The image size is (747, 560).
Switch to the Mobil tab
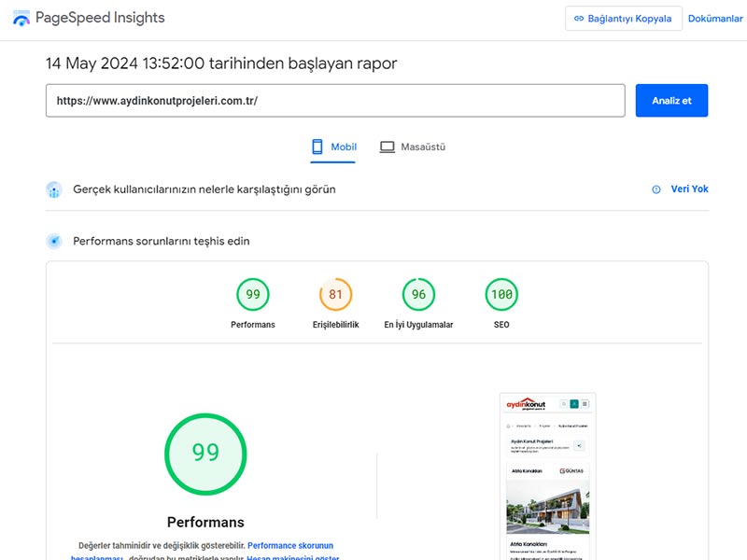333,147
